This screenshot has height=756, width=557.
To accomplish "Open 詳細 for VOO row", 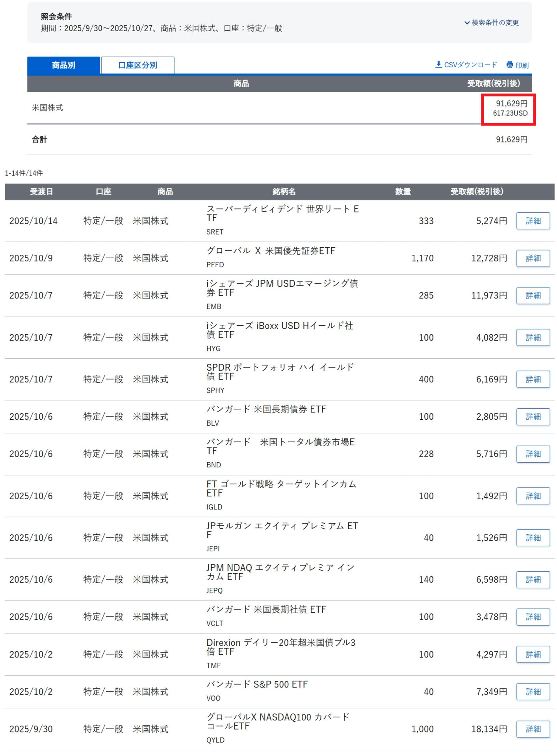I will click(x=533, y=692).
